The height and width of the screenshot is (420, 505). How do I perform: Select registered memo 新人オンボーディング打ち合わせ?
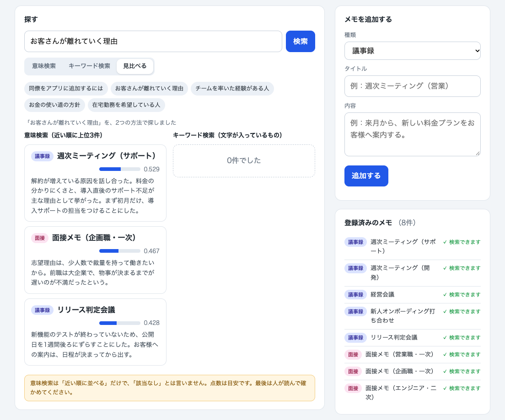(412, 316)
